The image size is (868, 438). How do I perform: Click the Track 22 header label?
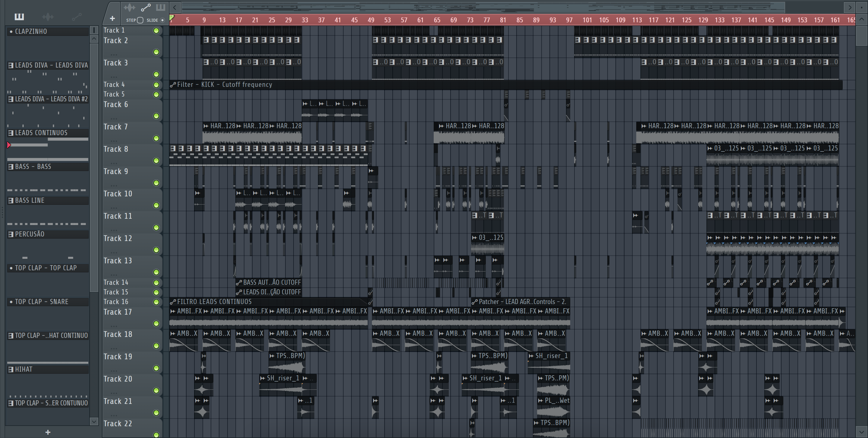(118, 424)
